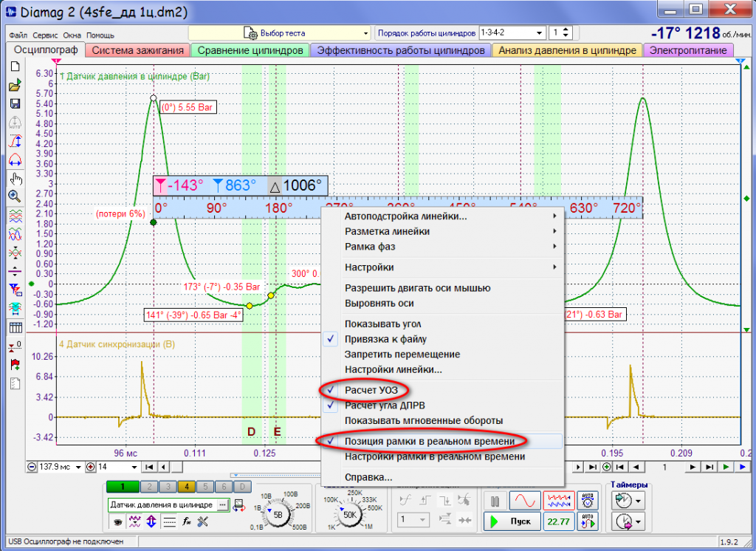Click the pause button
The image size is (756, 551).
[495, 500]
